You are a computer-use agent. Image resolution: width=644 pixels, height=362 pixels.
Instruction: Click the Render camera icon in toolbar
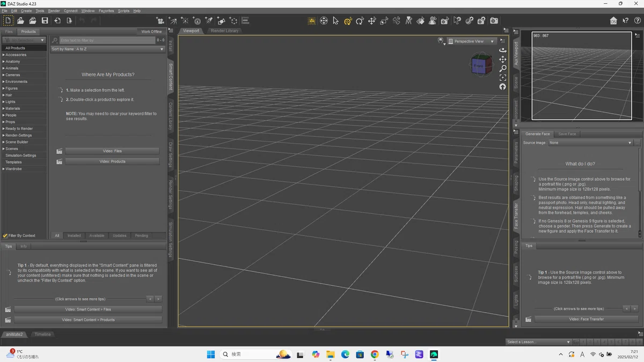coord(494,20)
